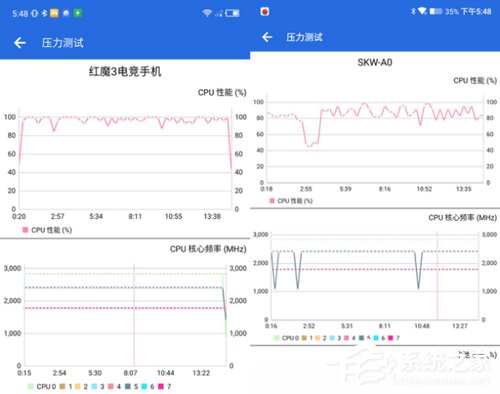This screenshot has height=394, width=500.
Task: Click the 压力测试 title in left phone header
Action: click(x=62, y=43)
